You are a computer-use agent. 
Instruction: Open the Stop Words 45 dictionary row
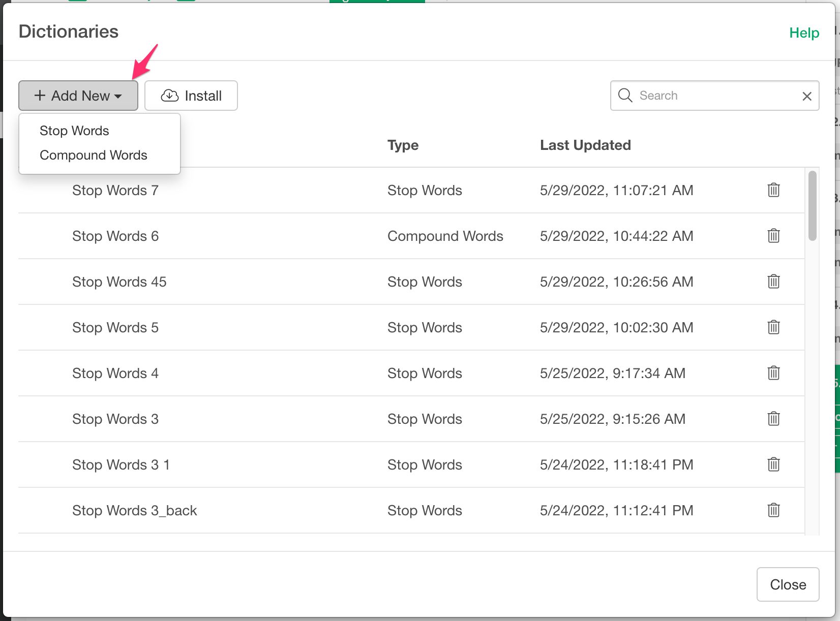click(x=119, y=282)
